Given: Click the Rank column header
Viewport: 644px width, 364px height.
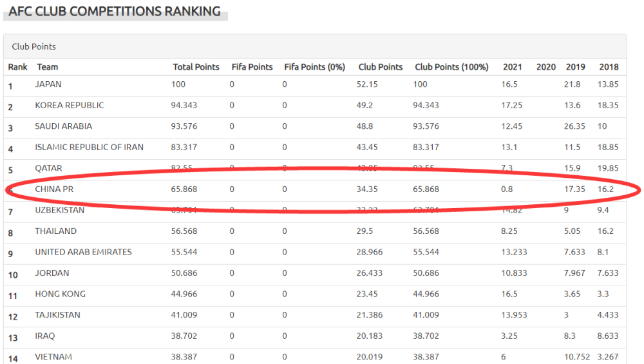Looking at the screenshot, I should [17, 67].
